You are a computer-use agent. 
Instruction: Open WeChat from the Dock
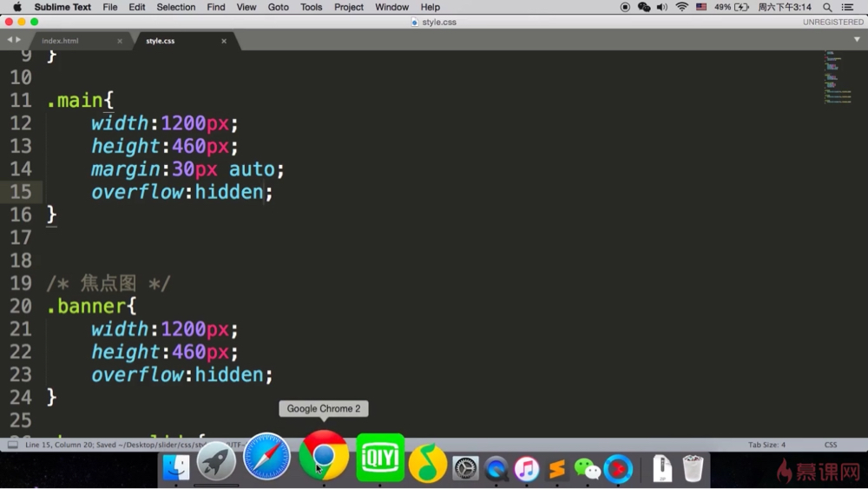588,468
